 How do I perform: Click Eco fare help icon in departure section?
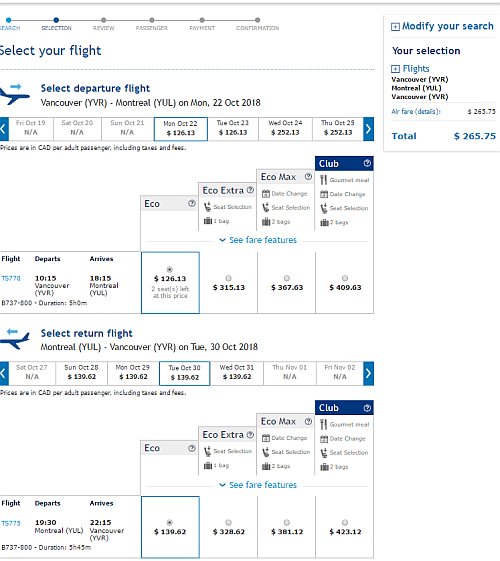192,203
